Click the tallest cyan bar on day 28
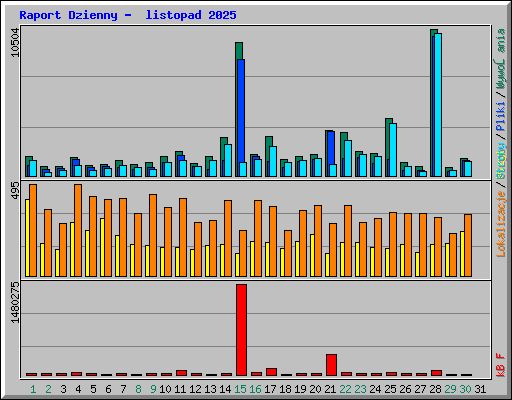 point(438,105)
